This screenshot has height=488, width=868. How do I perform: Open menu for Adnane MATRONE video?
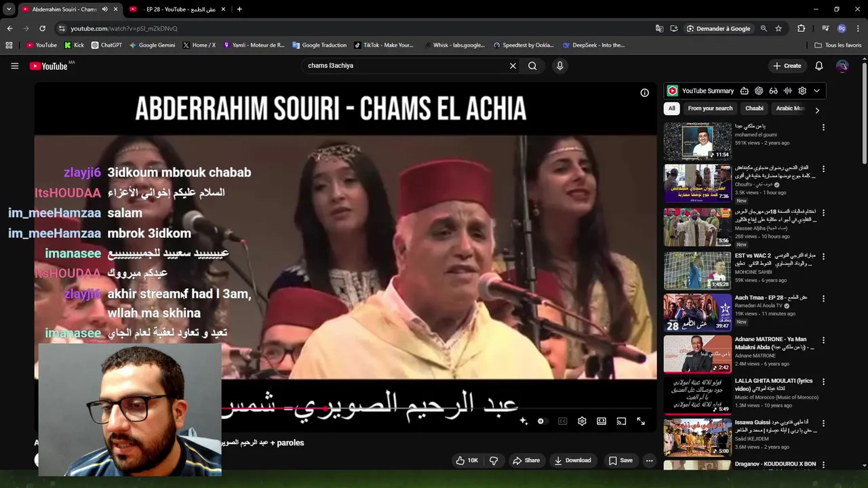pyautogui.click(x=823, y=340)
